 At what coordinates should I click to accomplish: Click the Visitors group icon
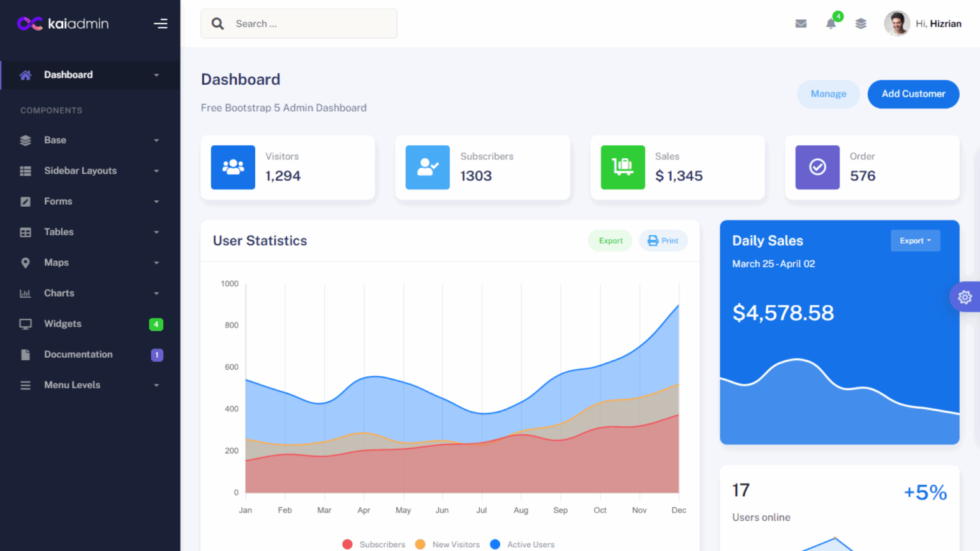click(x=233, y=167)
